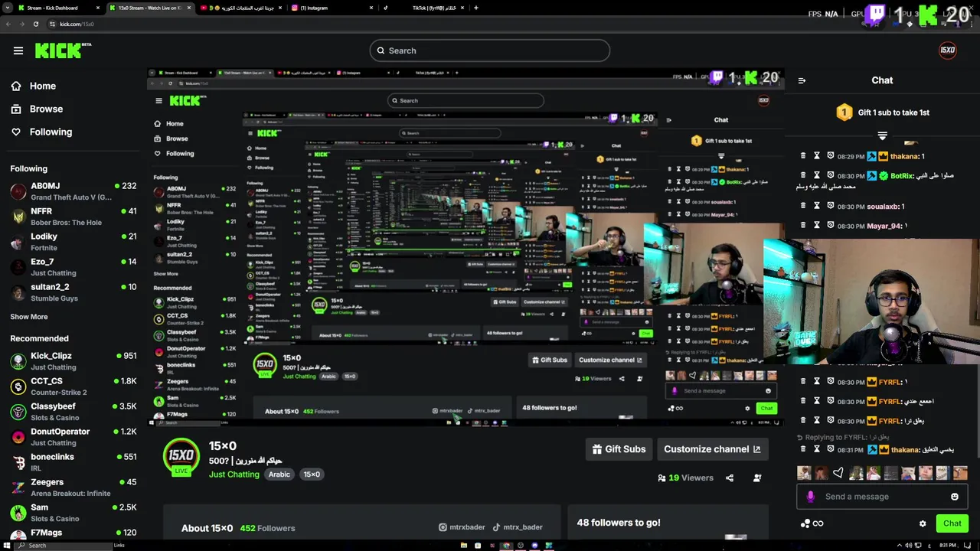Viewport: 980px width, 551px height.
Task: Delete Mayar_94's message
Action: click(x=803, y=226)
